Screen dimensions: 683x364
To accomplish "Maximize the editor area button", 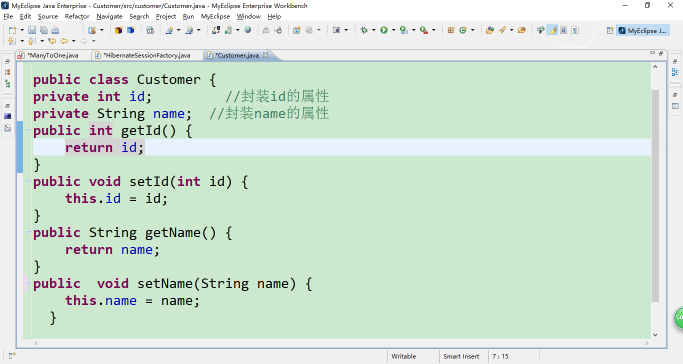I will [661, 53].
